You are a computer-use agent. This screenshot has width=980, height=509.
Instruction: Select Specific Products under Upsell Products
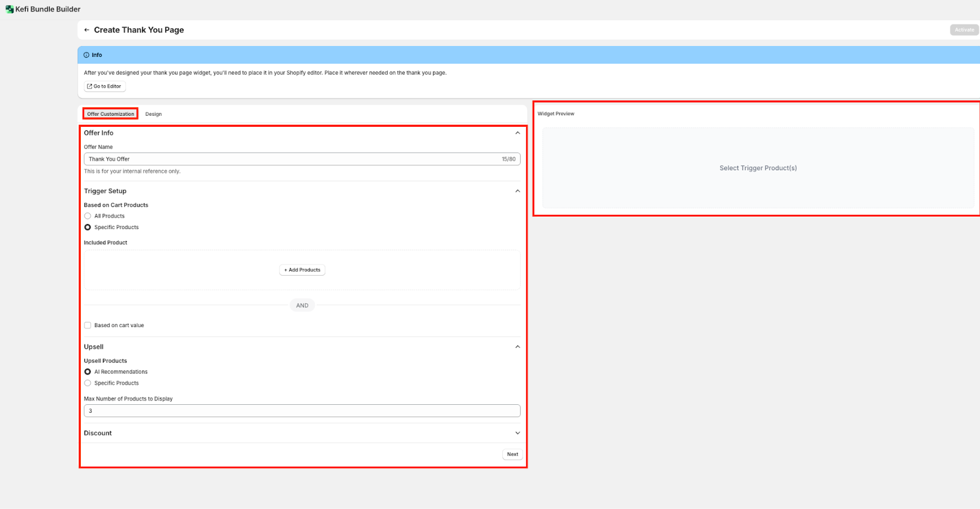88,383
